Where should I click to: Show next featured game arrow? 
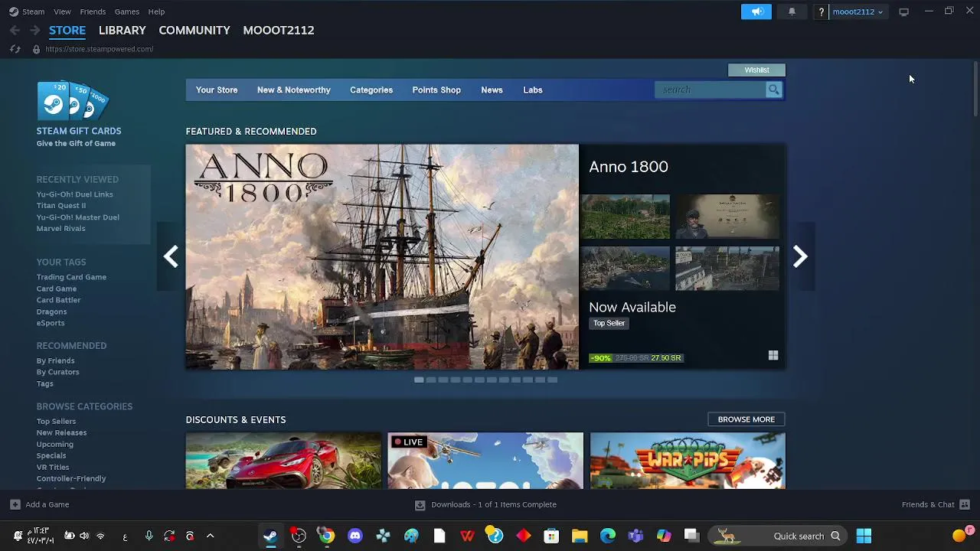click(x=800, y=256)
